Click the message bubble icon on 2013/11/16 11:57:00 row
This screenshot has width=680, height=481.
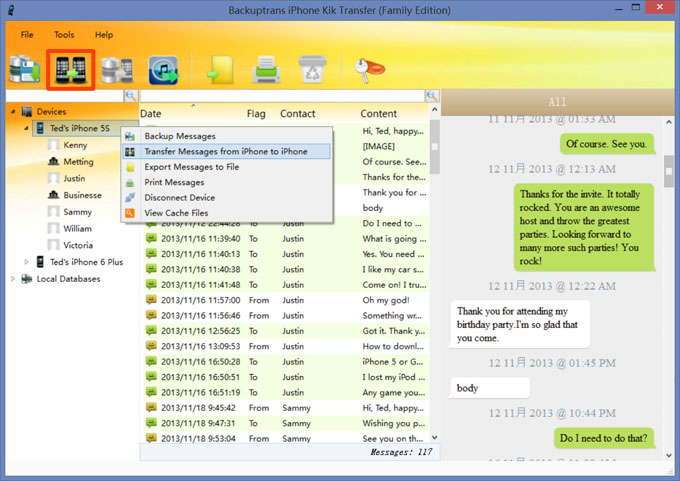pos(151,300)
